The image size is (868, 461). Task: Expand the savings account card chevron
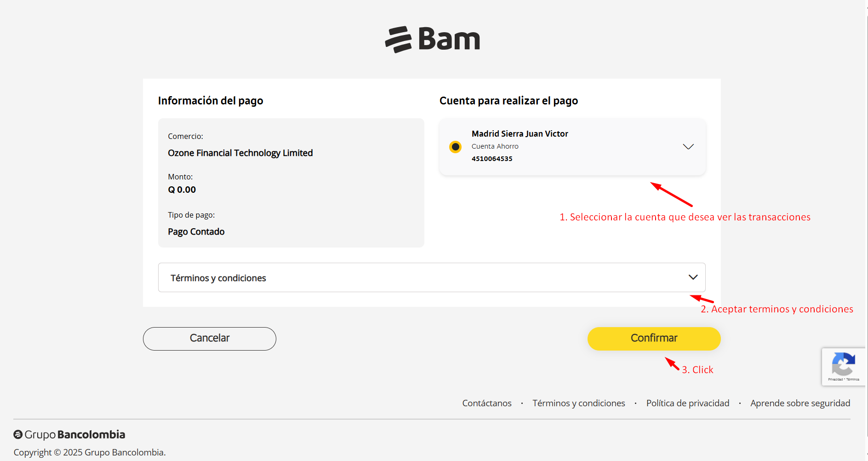coord(688,147)
